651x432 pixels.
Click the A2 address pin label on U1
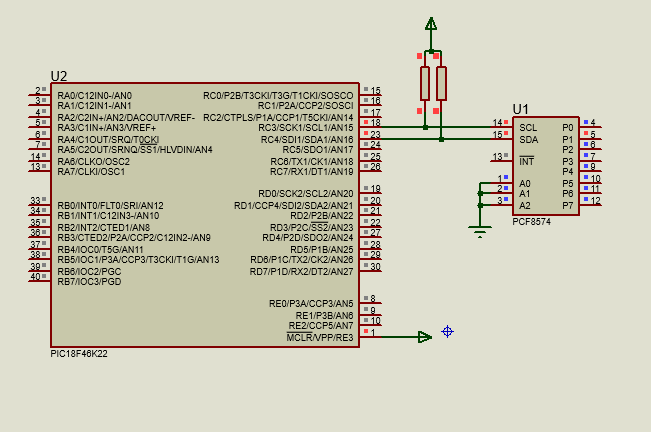[525, 206]
